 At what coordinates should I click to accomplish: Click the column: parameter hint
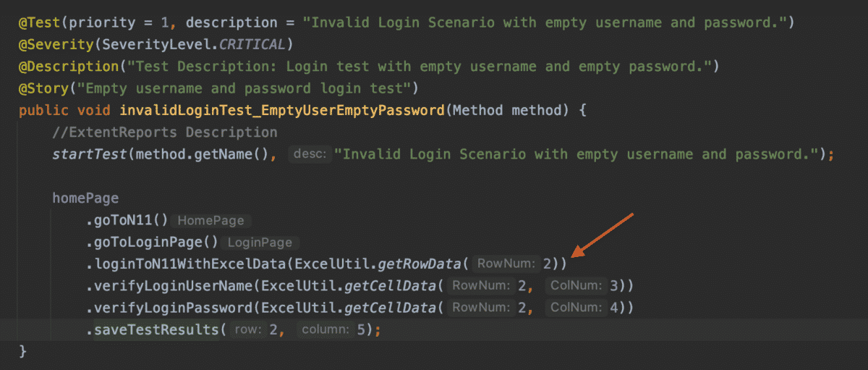pyautogui.click(x=325, y=330)
